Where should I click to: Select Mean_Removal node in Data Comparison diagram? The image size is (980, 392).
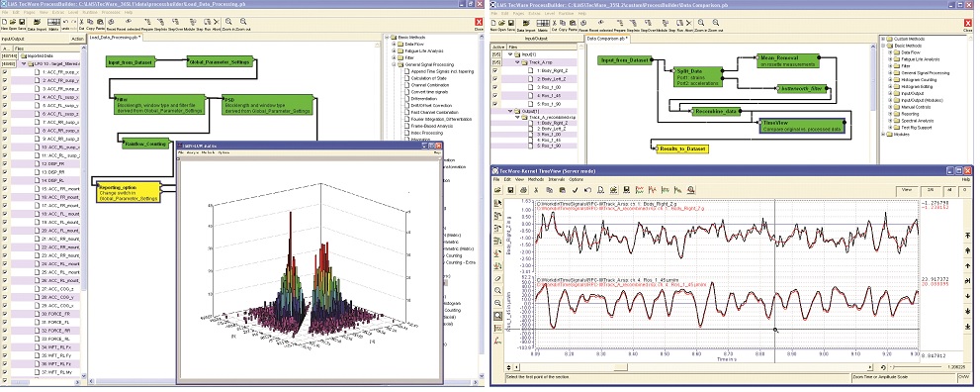[x=787, y=60]
